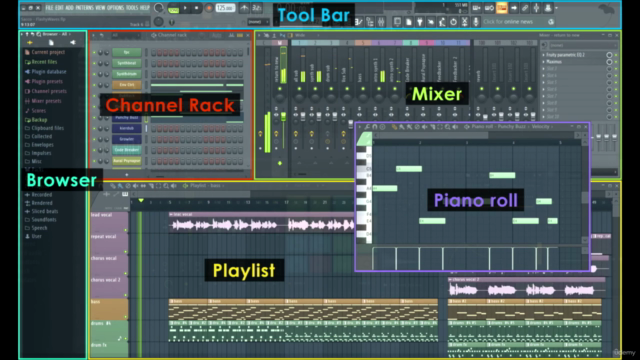Mute the Code Breaker channel via green LED
Screen dimensions: 640x360
click(94, 150)
